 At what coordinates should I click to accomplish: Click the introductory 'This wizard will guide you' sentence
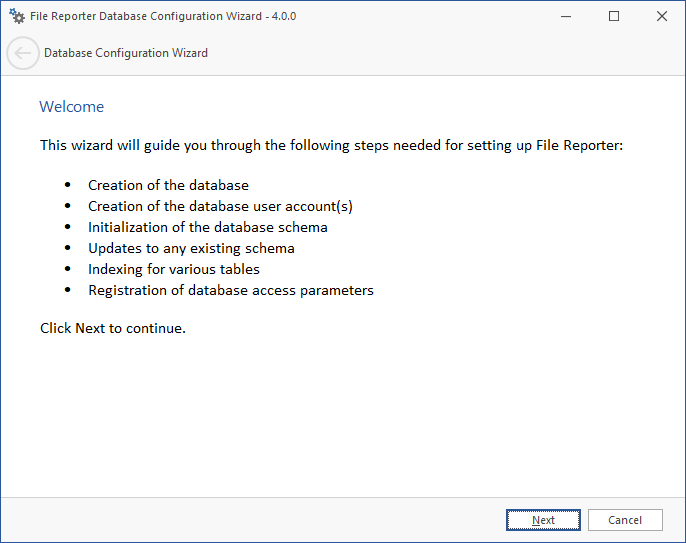pos(331,146)
